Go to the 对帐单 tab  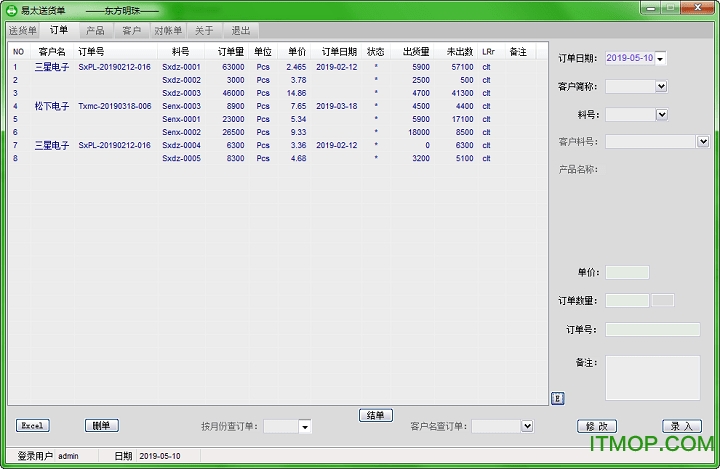click(168, 30)
